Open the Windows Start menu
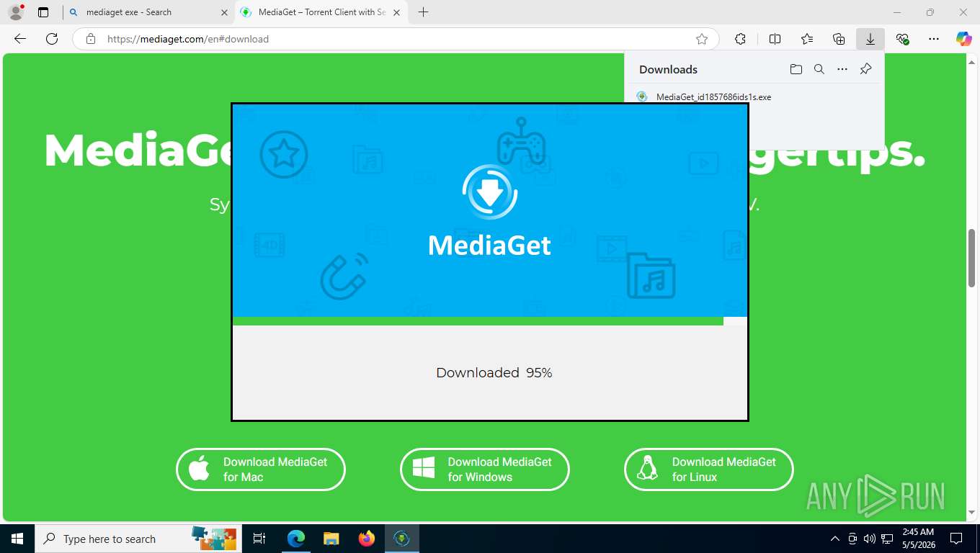 17,539
